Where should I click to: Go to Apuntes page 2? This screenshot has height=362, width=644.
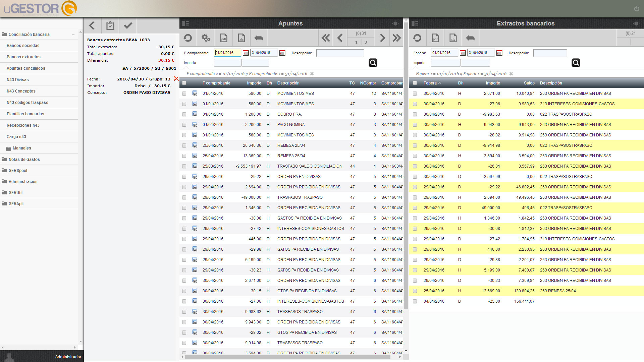pos(366,42)
